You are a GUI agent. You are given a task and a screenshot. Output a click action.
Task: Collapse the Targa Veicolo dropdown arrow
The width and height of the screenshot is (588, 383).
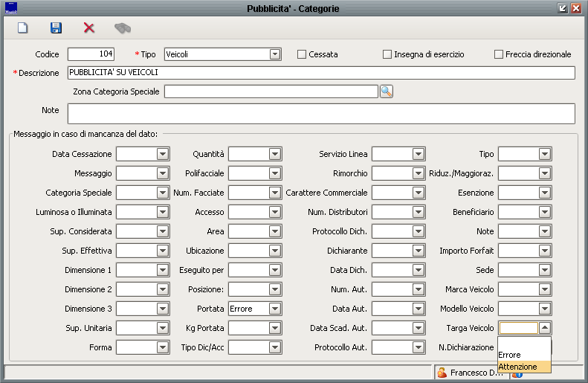[x=544, y=328]
